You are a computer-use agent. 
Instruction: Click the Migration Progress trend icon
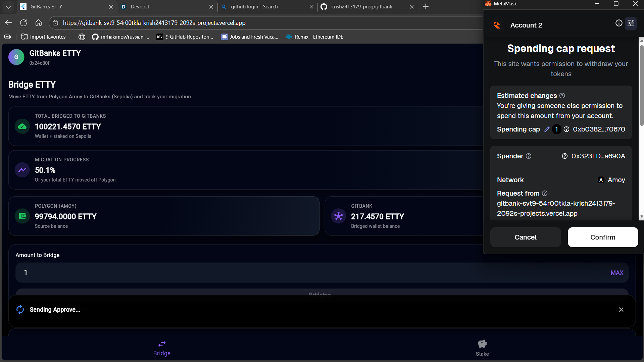pos(22,170)
